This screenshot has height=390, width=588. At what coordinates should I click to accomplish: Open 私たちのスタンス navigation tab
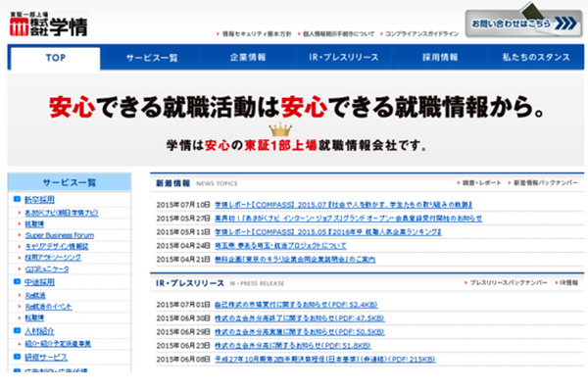click(536, 58)
